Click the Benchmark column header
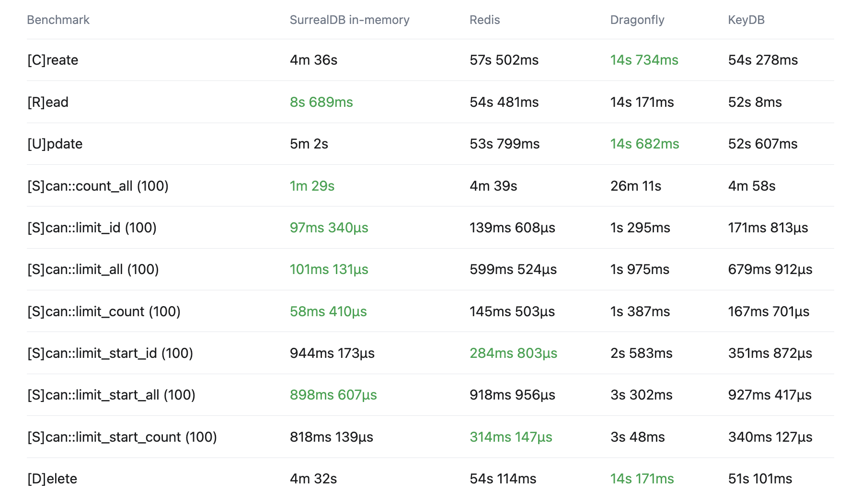 58,20
